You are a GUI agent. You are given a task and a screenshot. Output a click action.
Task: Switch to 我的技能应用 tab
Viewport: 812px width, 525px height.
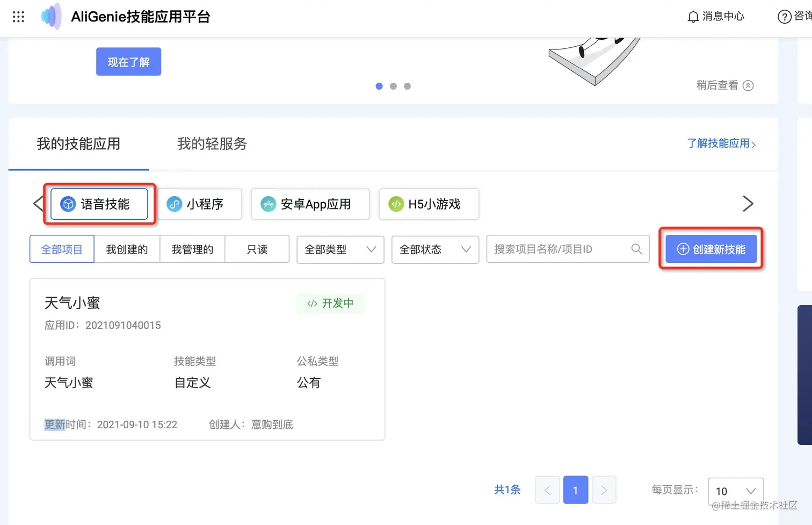(x=78, y=143)
